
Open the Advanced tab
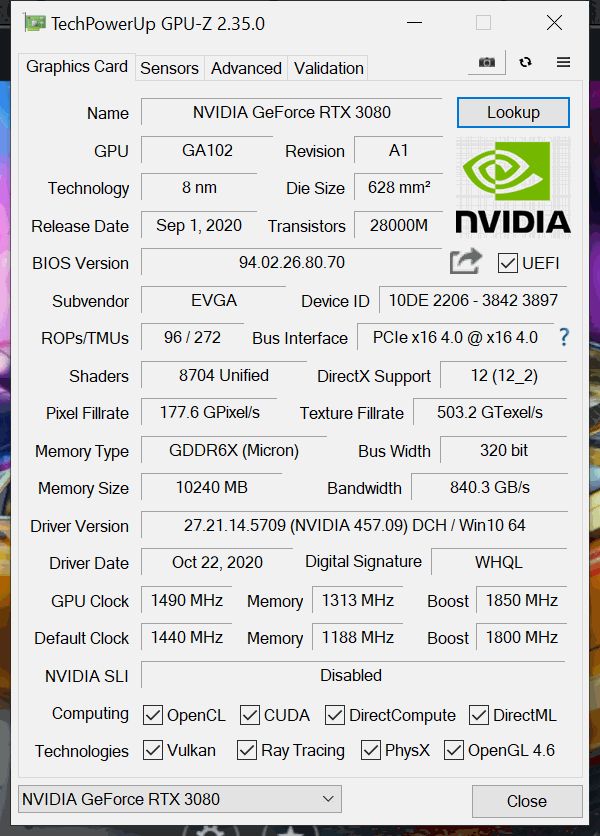pyautogui.click(x=246, y=68)
